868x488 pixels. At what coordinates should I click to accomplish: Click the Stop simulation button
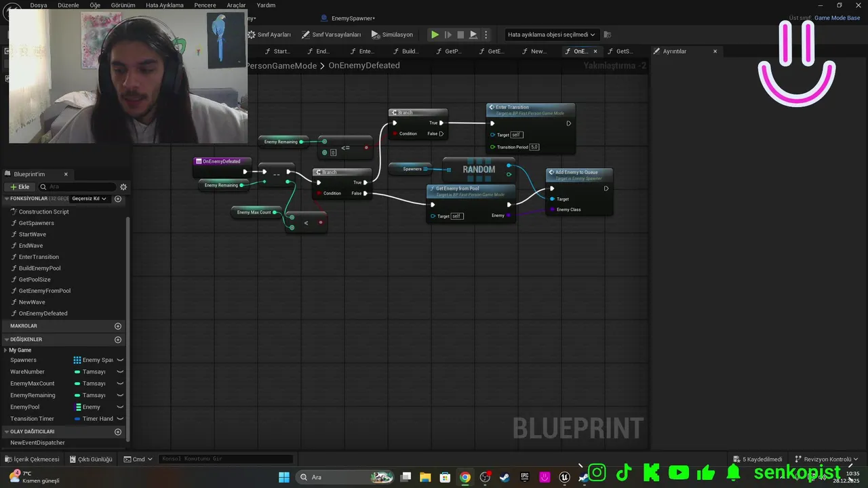[460, 35]
